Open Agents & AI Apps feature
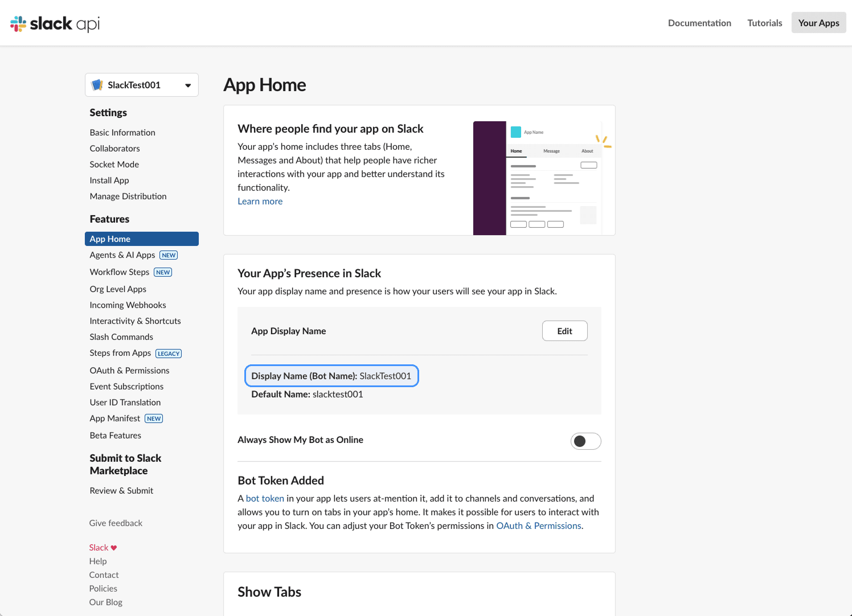This screenshot has width=852, height=616. [122, 255]
